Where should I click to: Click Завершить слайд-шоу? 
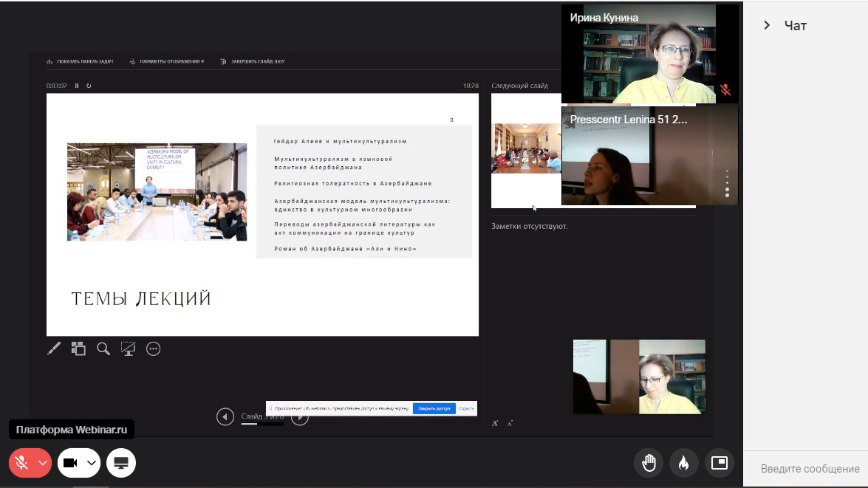click(x=253, y=61)
